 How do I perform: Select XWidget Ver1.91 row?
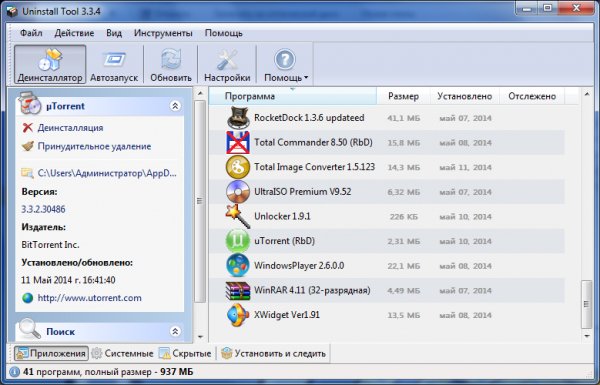(386, 315)
